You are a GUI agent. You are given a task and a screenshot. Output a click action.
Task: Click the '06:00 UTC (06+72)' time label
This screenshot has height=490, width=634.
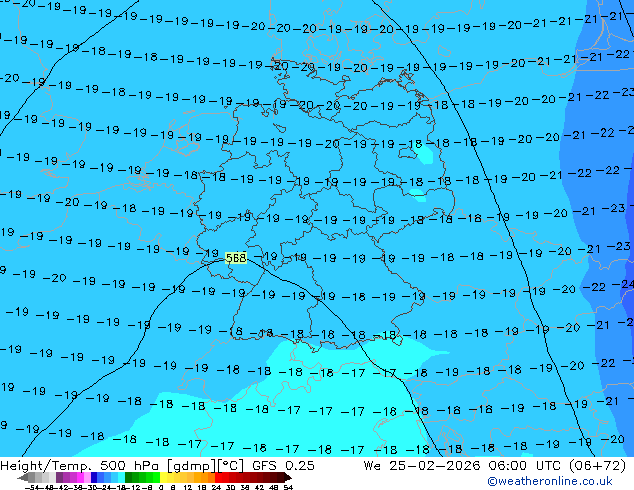tap(557, 466)
